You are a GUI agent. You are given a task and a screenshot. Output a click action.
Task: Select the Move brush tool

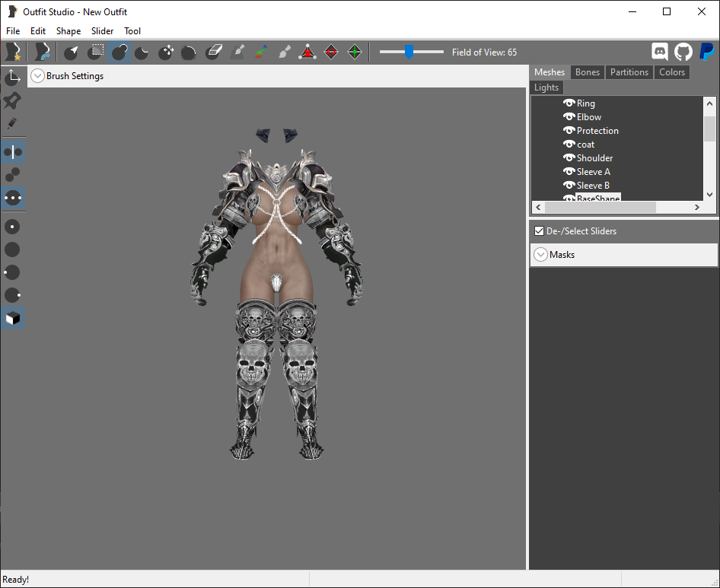(x=166, y=52)
